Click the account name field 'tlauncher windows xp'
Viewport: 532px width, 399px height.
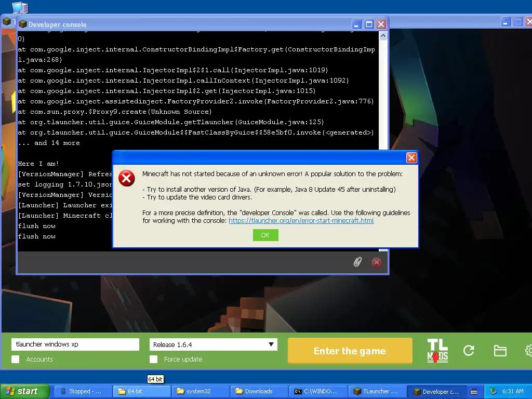click(x=75, y=344)
